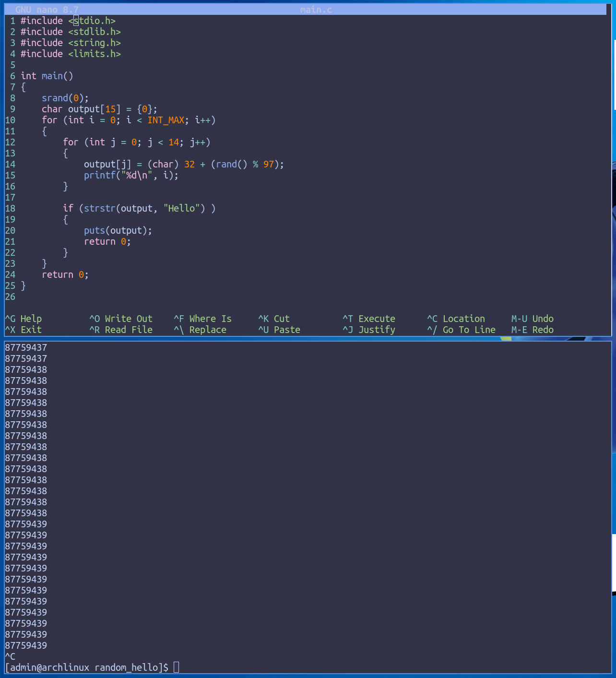Viewport: 616px width, 678px height.
Task: Place cursor on the #include <stdlib.h> line
Action: click(x=71, y=32)
